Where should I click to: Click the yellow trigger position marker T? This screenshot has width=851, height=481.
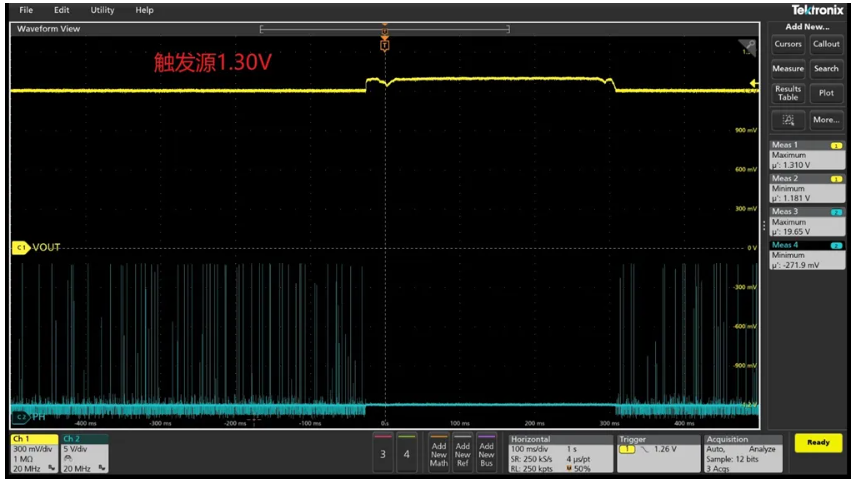coord(385,45)
